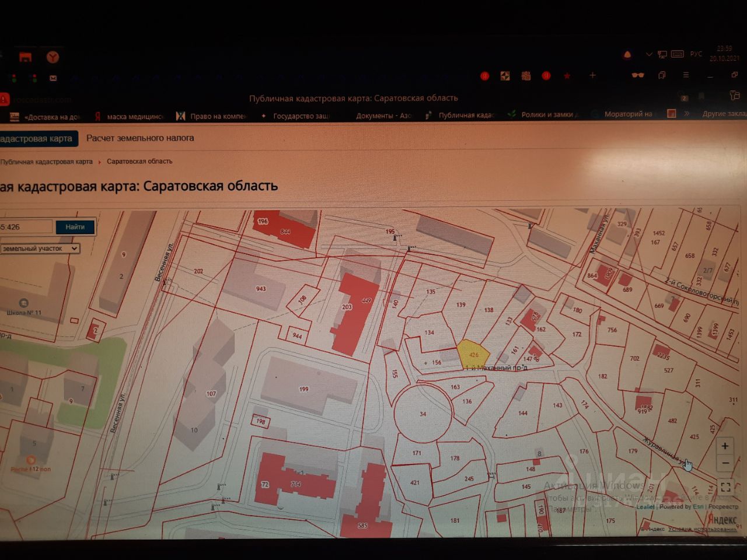The image size is (747, 560).
Task: Click the 'Найти' search button
Action: point(75,227)
